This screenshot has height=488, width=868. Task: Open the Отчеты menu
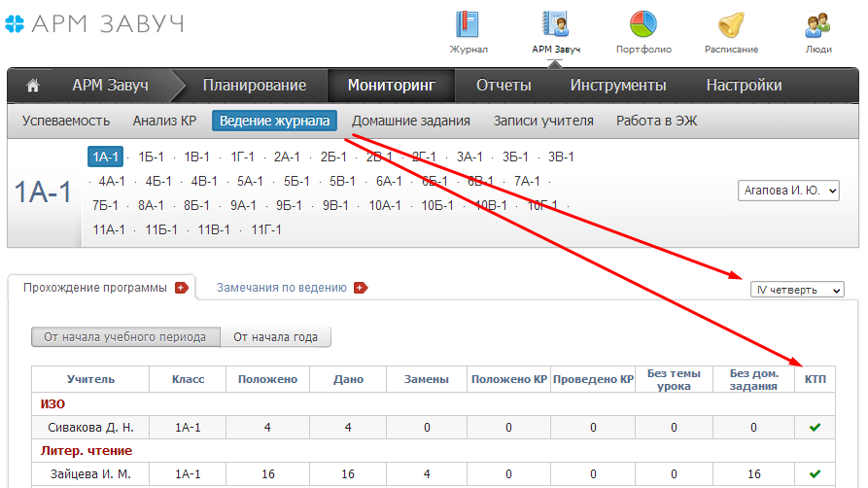click(x=503, y=86)
